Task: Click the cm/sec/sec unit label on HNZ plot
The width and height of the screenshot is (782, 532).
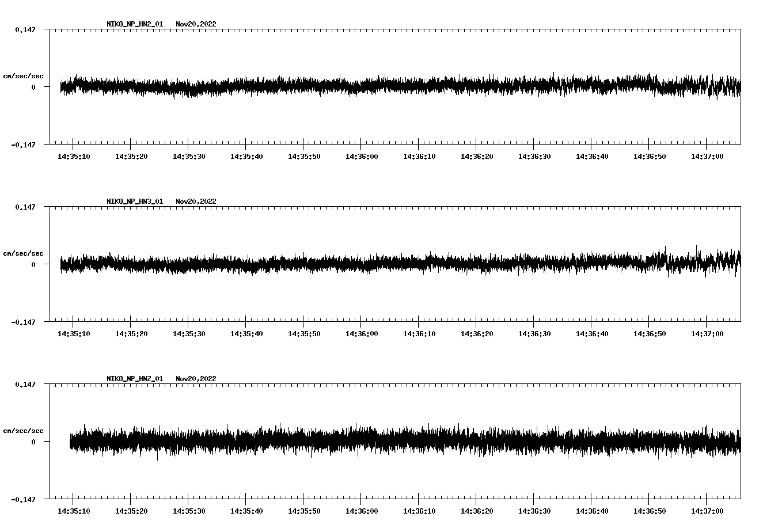Action: coord(23,431)
